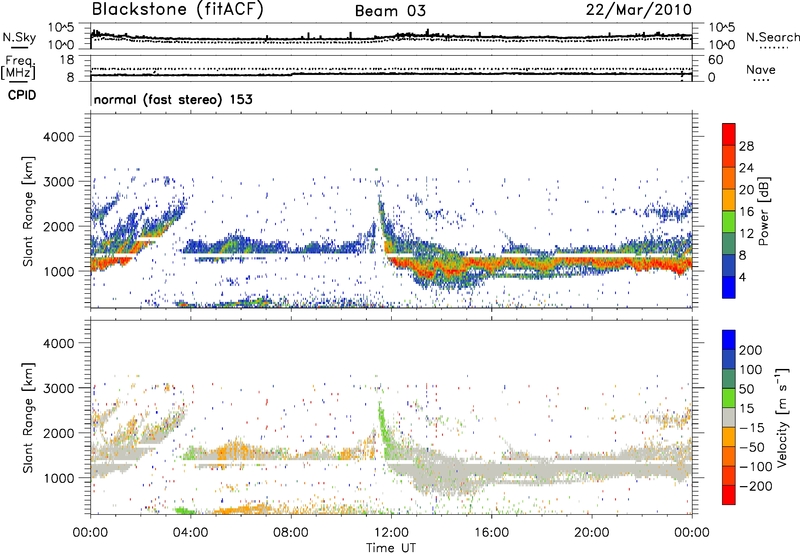This screenshot has height=554, width=800.
Task: Click the red top segment of the Power colorbar
Action: (729, 134)
